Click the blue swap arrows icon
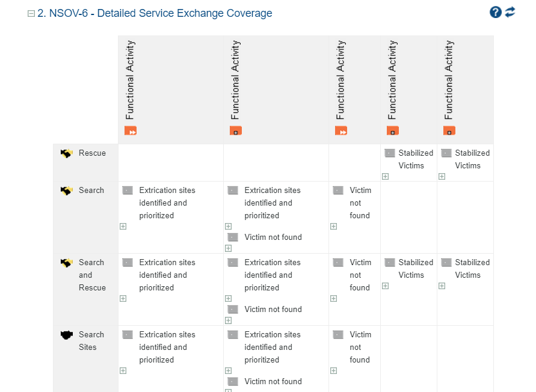This screenshot has height=392, width=536. [510, 12]
